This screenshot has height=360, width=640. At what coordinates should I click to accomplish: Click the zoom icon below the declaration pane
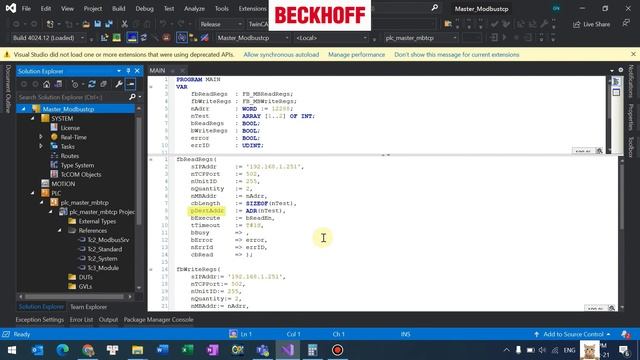599,151
